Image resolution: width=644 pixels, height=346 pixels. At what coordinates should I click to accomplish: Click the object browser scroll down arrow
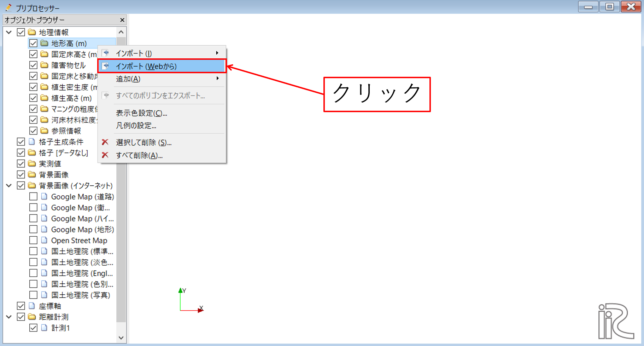(121, 338)
